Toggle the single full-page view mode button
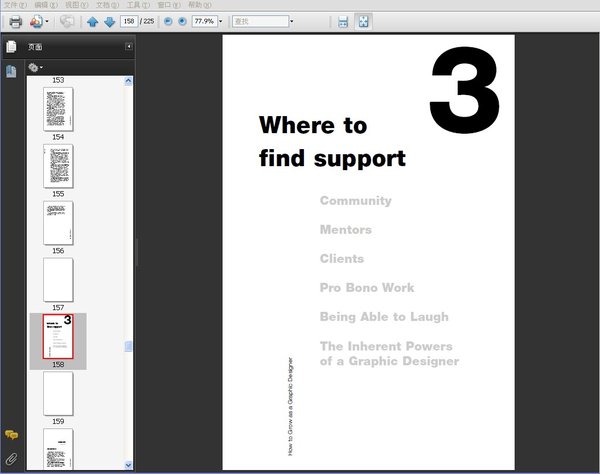600x474 pixels. (363, 22)
